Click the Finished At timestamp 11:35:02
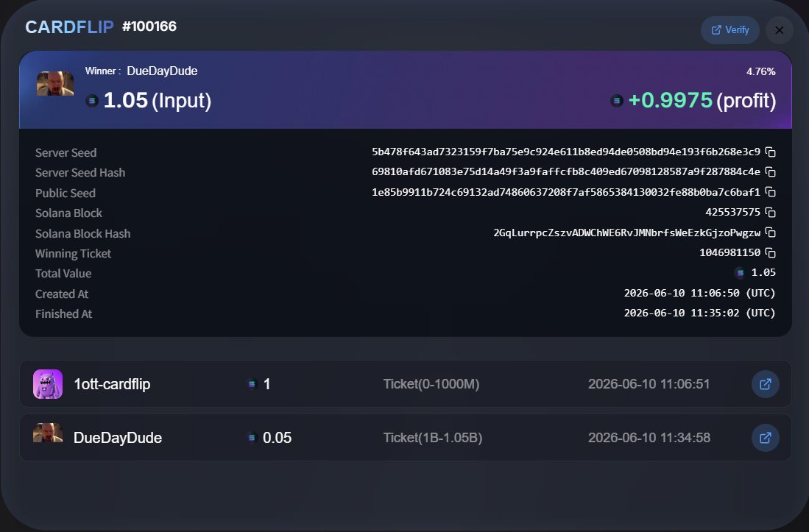The image size is (809, 532). (699, 313)
